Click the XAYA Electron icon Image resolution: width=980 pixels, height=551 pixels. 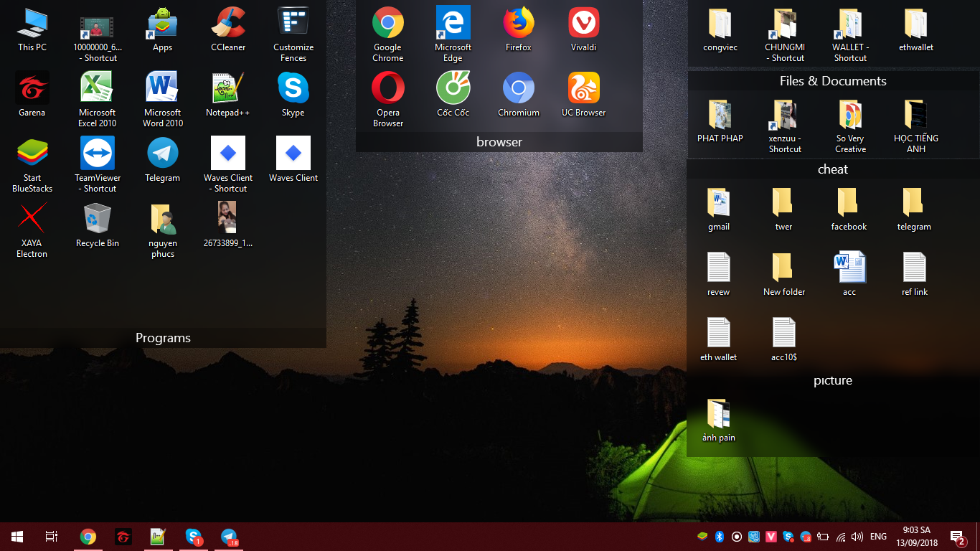(x=32, y=230)
